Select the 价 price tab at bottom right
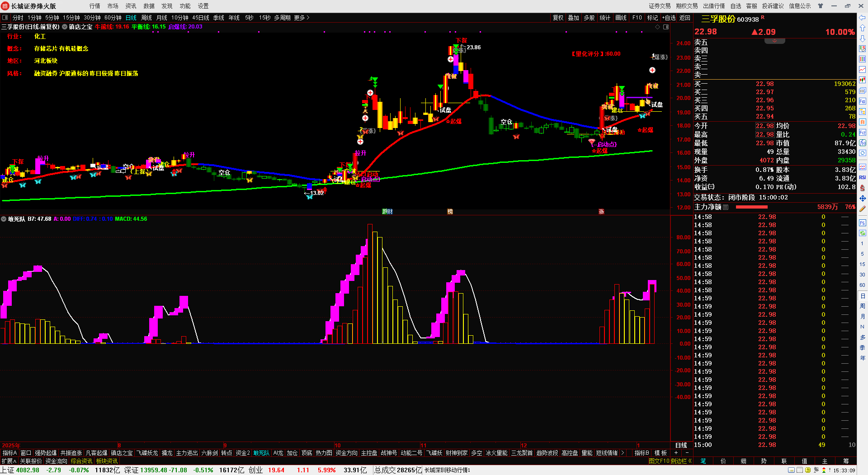868x475 pixels. tap(723, 461)
